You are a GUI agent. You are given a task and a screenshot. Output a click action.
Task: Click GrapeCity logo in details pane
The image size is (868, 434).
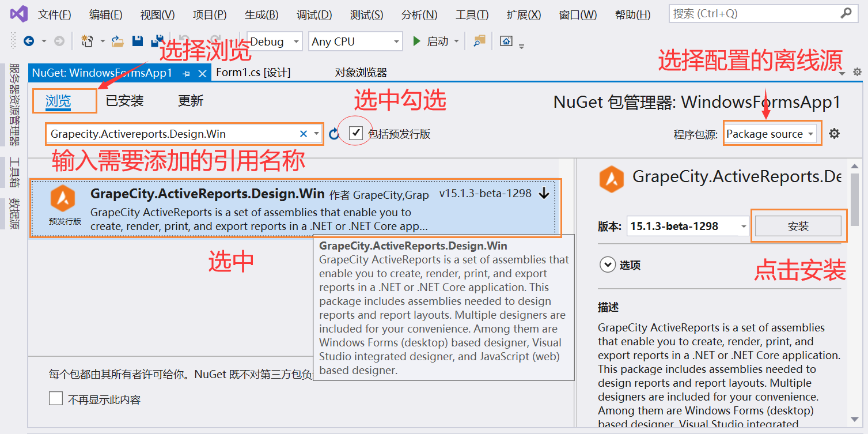[x=612, y=179]
